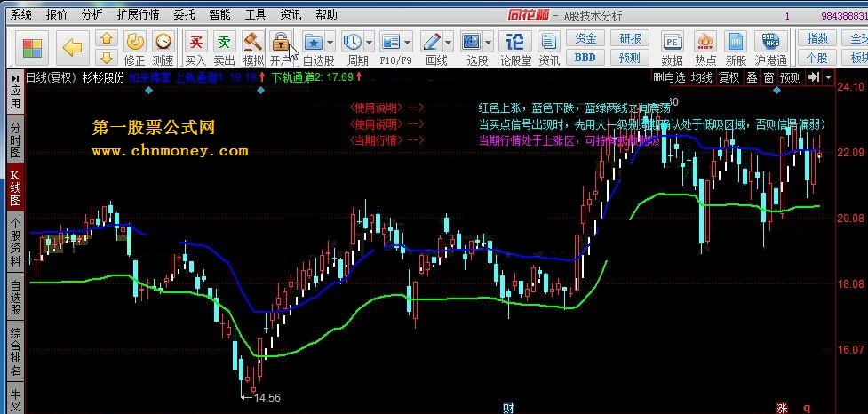This screenshot has height=414, width=868.
Task: Click the 周期 period clock icon
Action: (352, 42)
